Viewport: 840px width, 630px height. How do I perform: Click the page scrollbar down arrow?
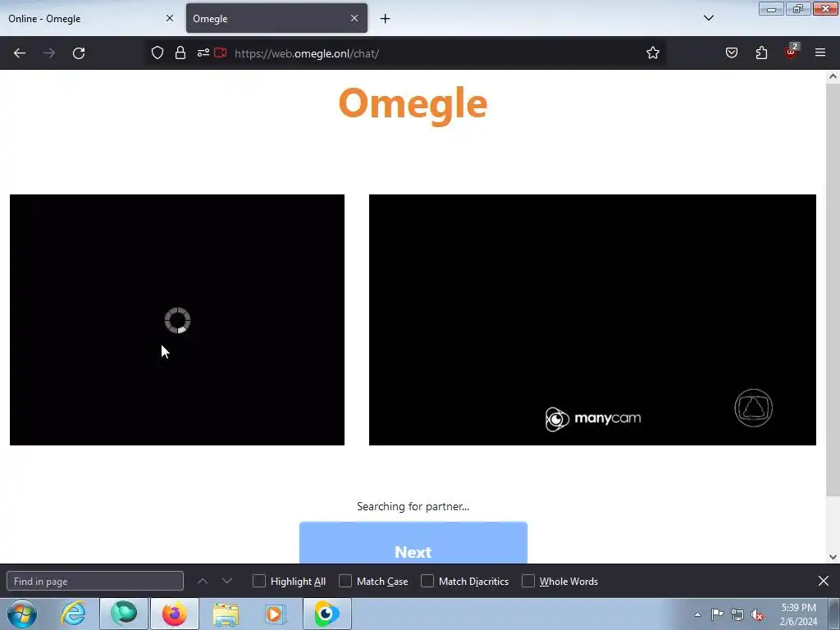tap(833, 557)
